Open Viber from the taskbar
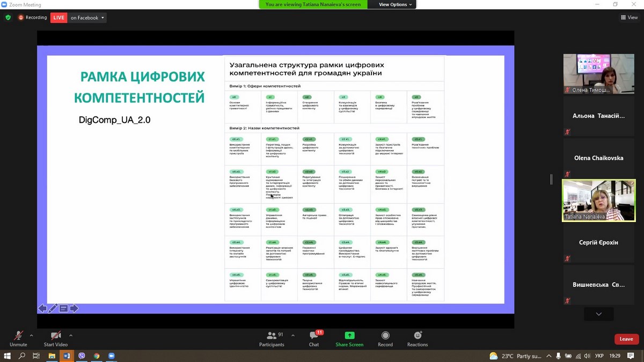The height and width of the screenshot is (362, 644). point(82,356)
